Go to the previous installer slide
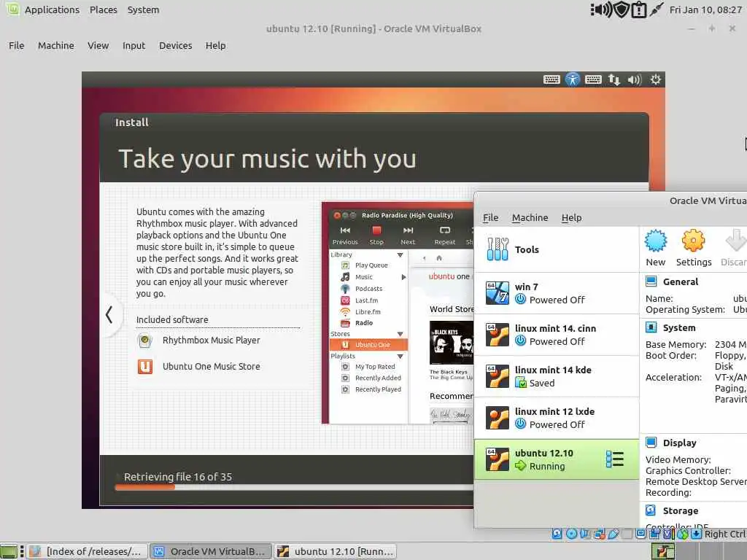Image resolution: width=747 pixels, height=560 pixels. point(109,315)
